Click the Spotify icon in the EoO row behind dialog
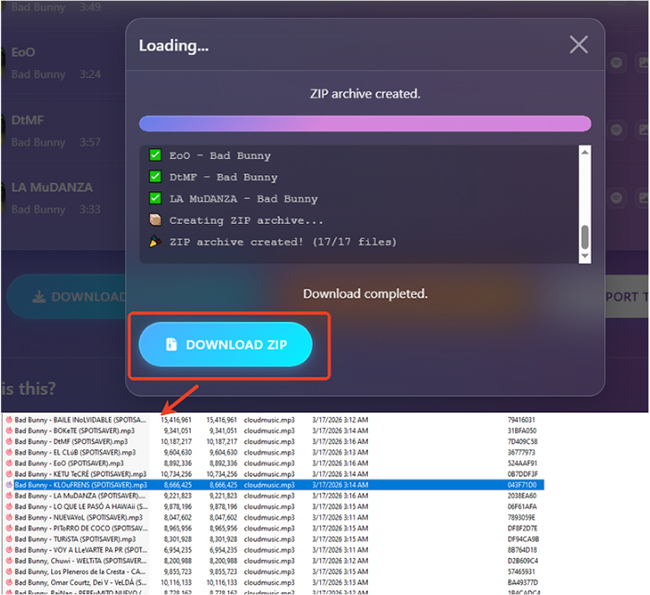The width and height of the screenshot is (650, 595). tap(616, 63)
